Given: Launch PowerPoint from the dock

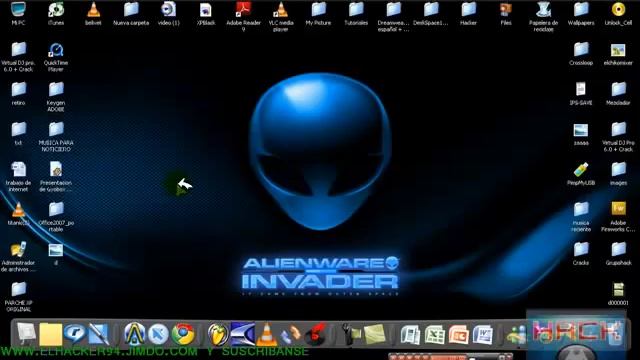Looking at the screenshot, I should 459,334.
